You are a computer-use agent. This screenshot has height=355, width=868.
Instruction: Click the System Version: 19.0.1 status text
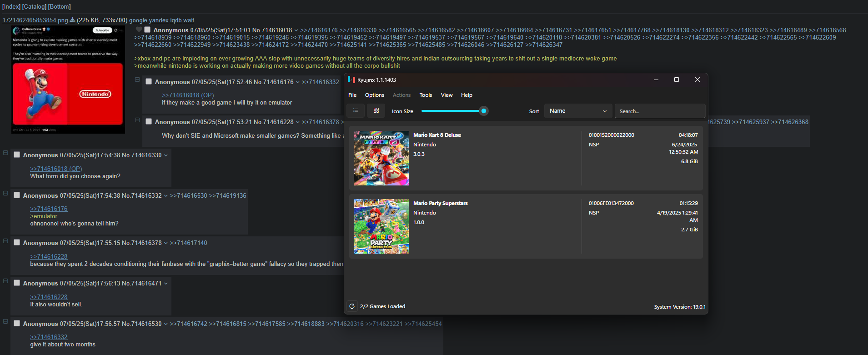tap(680, 307)
